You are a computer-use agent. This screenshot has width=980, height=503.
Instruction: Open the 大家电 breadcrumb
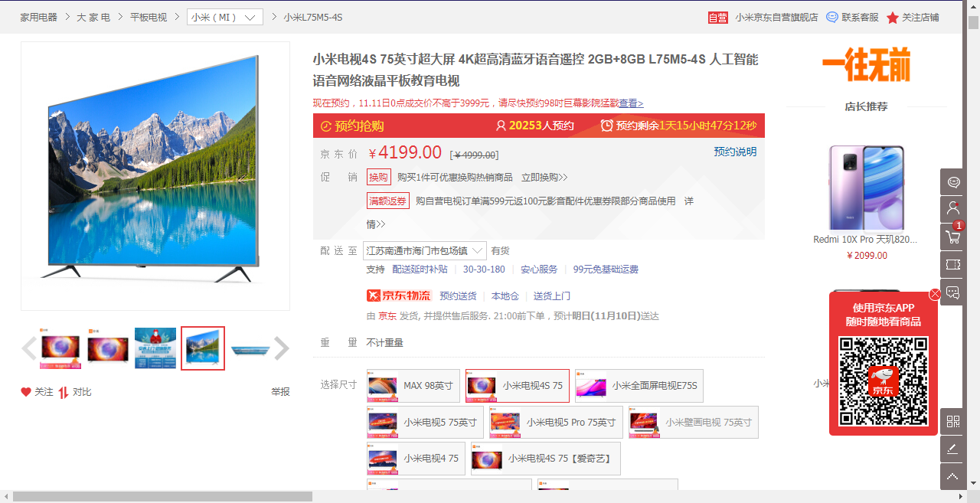tap(93, 17)
